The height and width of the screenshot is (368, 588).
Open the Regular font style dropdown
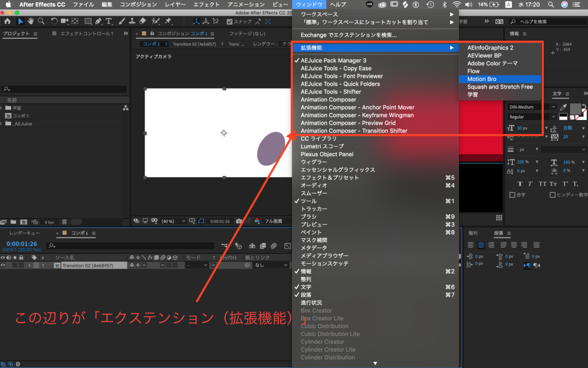pyautogui.click(x=532, y=117)
